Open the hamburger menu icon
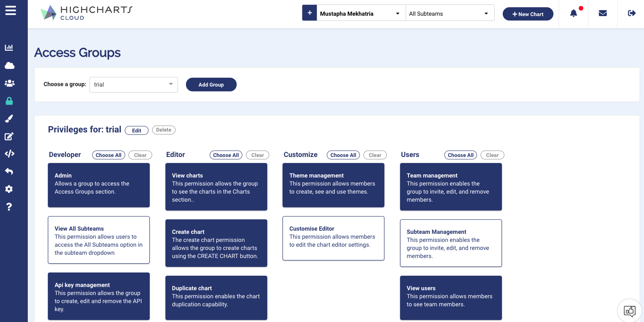Image resolution: width=644 pixels, height=322 pixels. pyautogui.click(x=11, y=10)
